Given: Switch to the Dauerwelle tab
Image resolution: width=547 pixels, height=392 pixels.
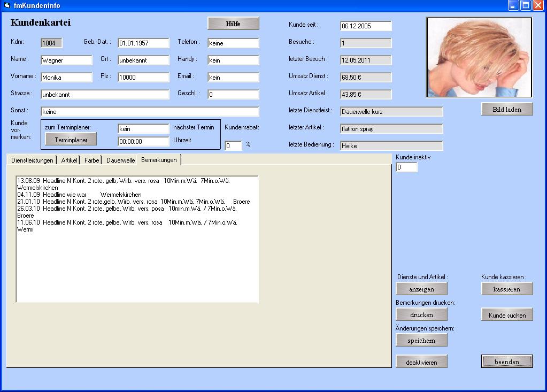Looking at the screenshot, I should click(120, 160).
